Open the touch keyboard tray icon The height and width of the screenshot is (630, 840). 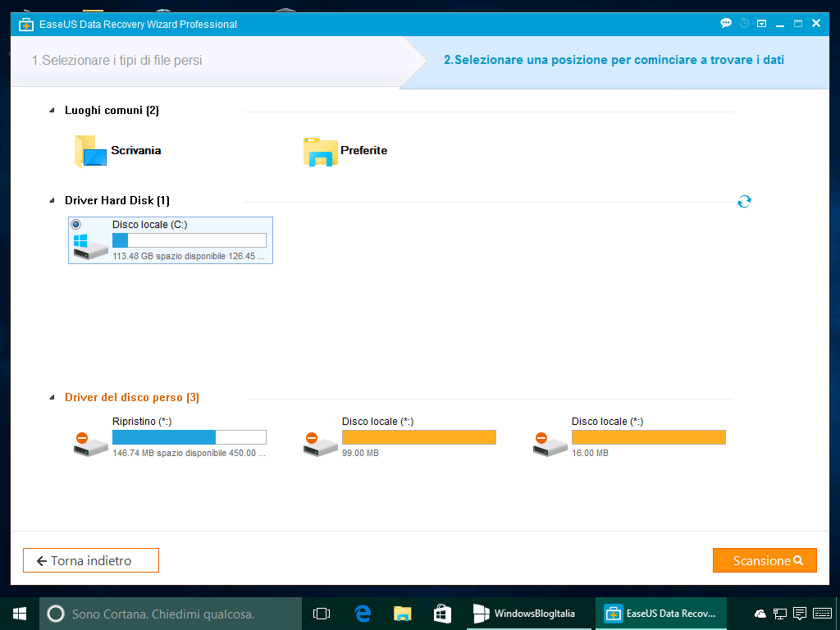(x=822, y=614)
